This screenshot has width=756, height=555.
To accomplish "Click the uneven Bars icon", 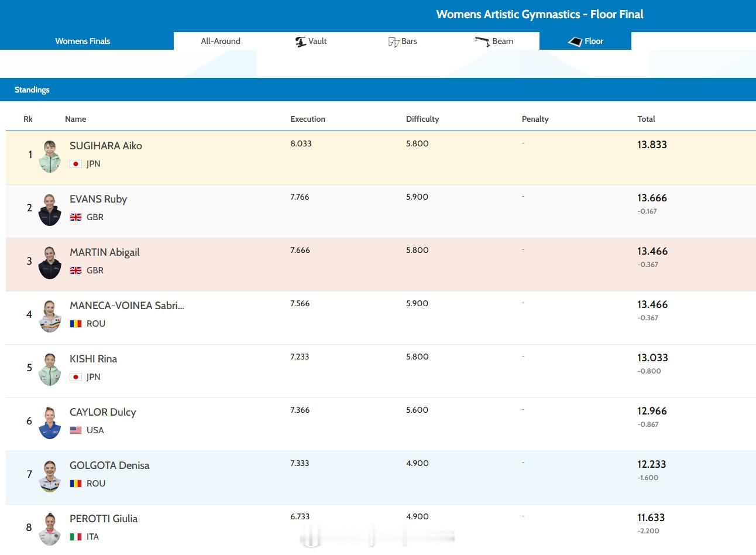I will [x=394, y=42].
